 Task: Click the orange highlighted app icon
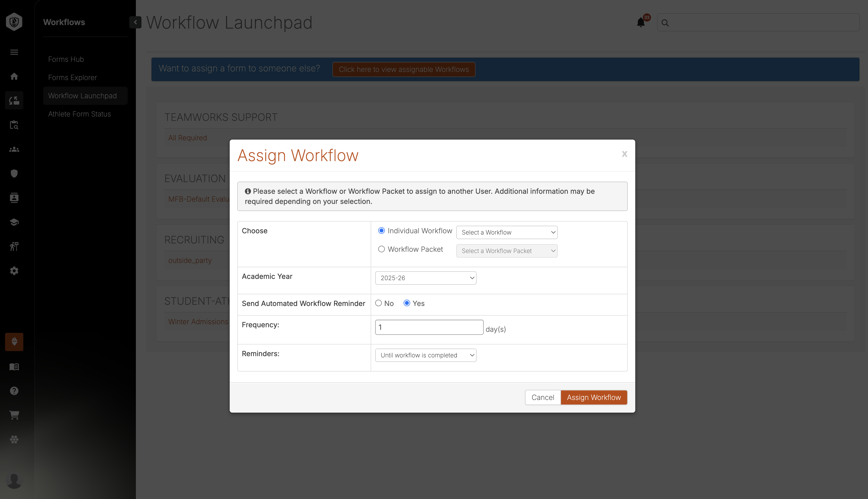(14, 342)
